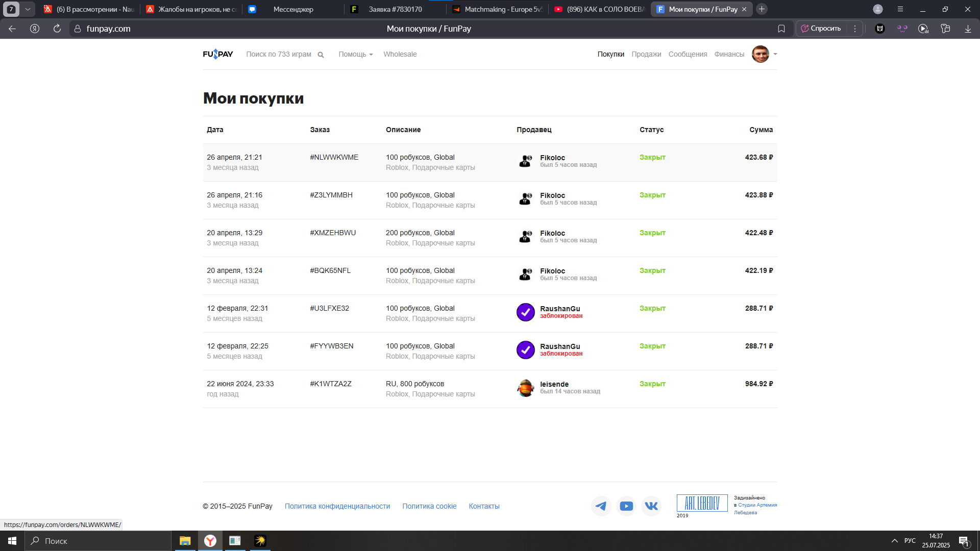This screenshot has height=551, width=980.
Task: Click the Yandex home icon in toolbar
Action: point(35,29)
